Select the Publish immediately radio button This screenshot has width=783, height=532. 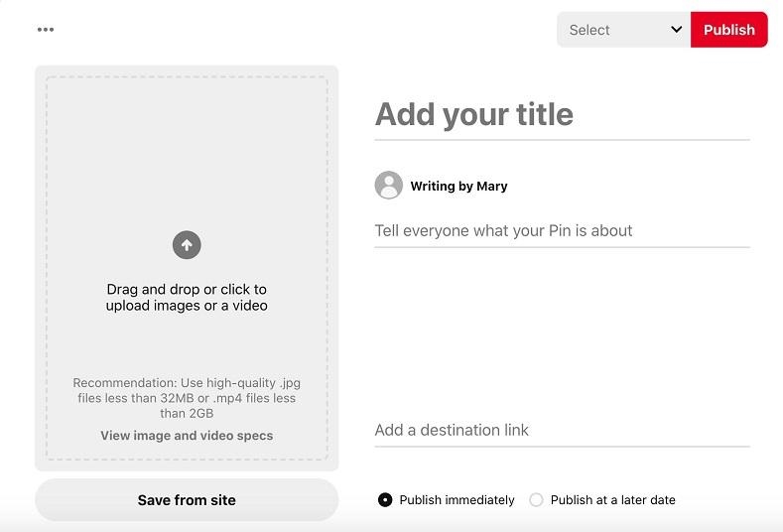coord(385,500)
